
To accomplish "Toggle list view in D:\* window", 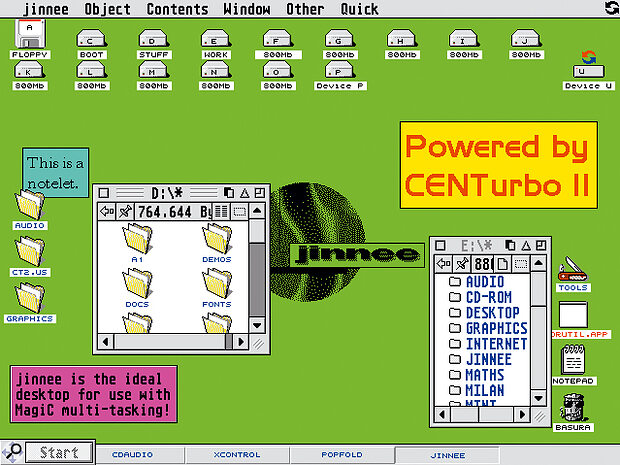I will (x=221, y=212).
